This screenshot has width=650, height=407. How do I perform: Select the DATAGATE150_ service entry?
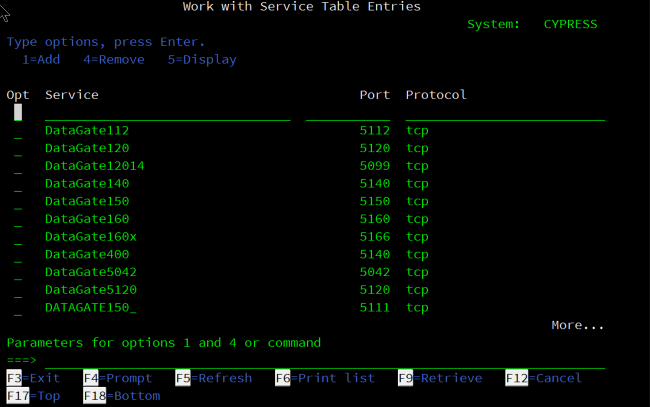tap(90, 307)
